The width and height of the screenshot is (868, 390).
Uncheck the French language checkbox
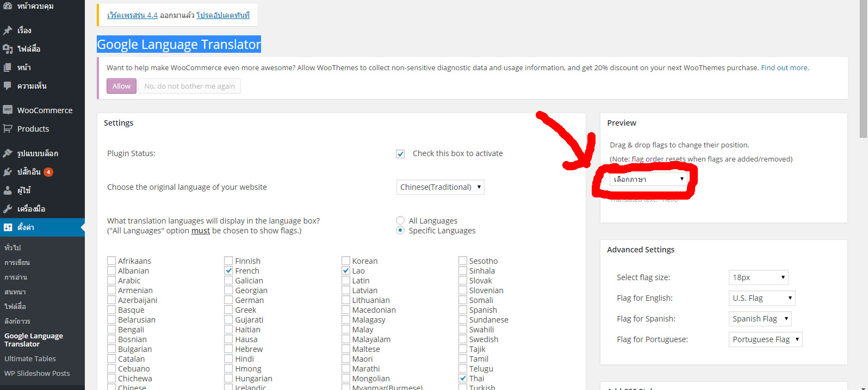pyautogui.click(x=228, y=270)
